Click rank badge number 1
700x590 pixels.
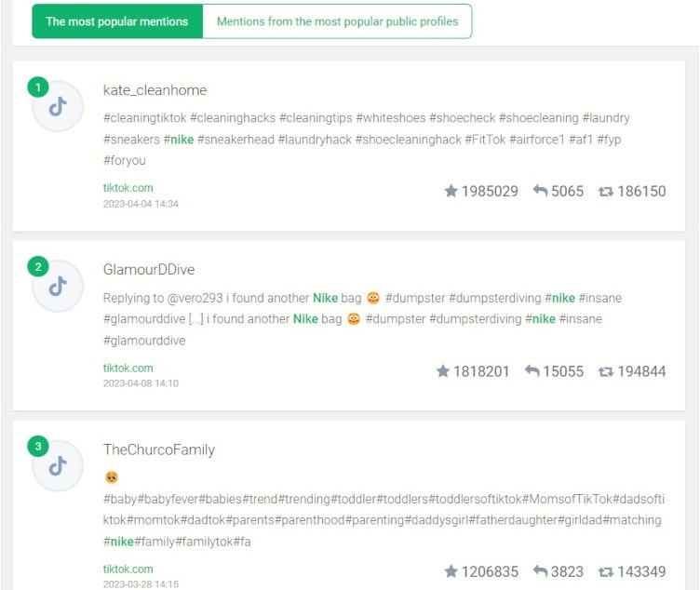pos(38,87)
